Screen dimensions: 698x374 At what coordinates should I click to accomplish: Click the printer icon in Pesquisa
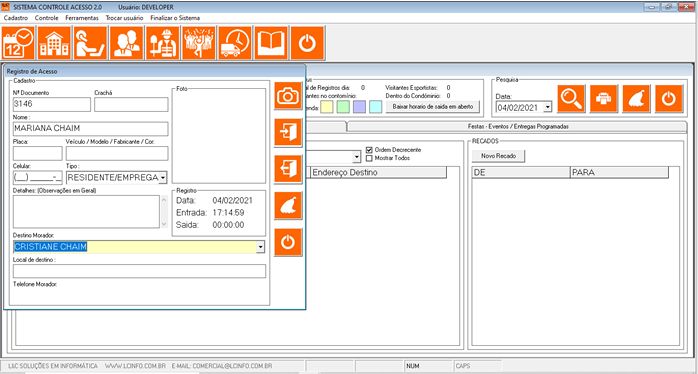[604, 98]
